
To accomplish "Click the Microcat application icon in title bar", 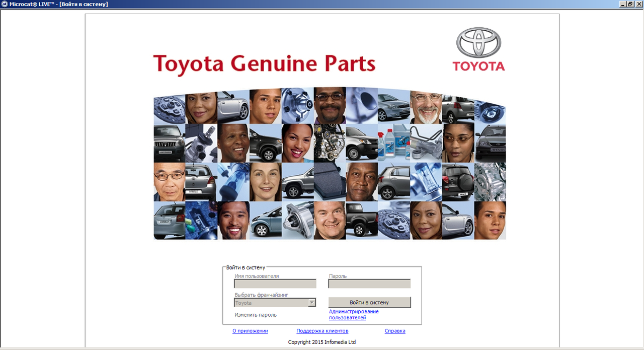I will pyautogui.click(x=5, y=4).
